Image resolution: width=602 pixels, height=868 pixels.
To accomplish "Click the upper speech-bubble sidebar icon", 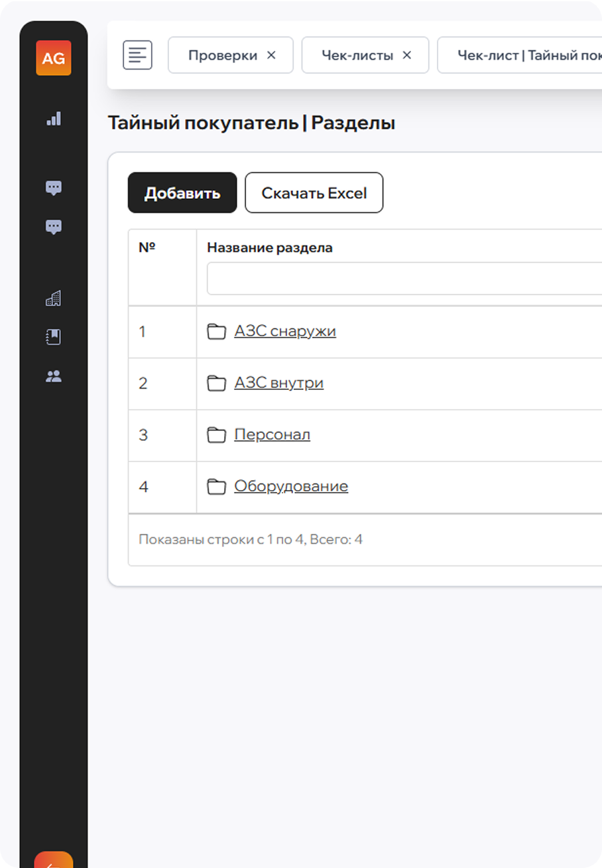I will [x=54, y=188].
